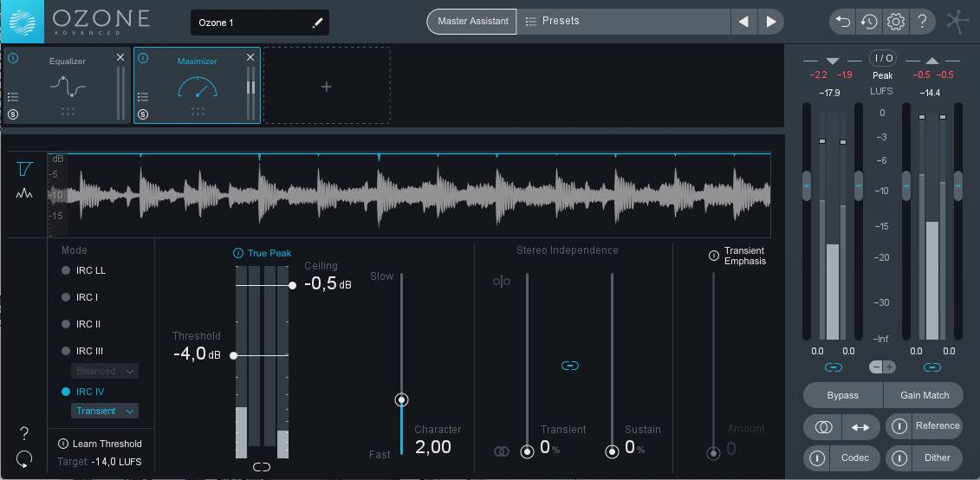Open the Equalizer module preset list icon
980x480 pixels.
pyautogui.click(x=13, y=97)
